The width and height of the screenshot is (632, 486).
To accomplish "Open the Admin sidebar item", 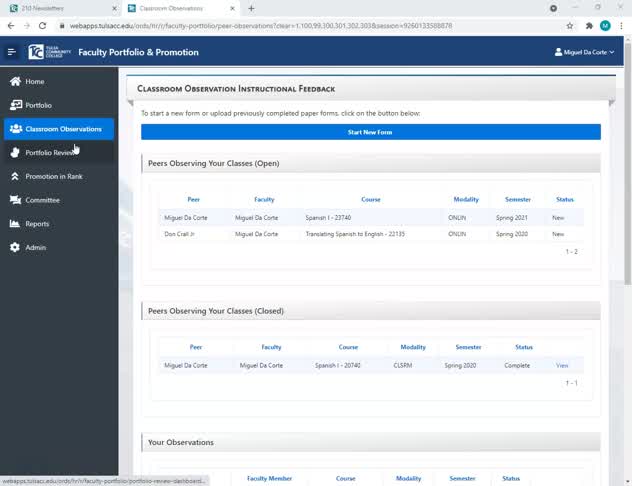I will (35, 247).
